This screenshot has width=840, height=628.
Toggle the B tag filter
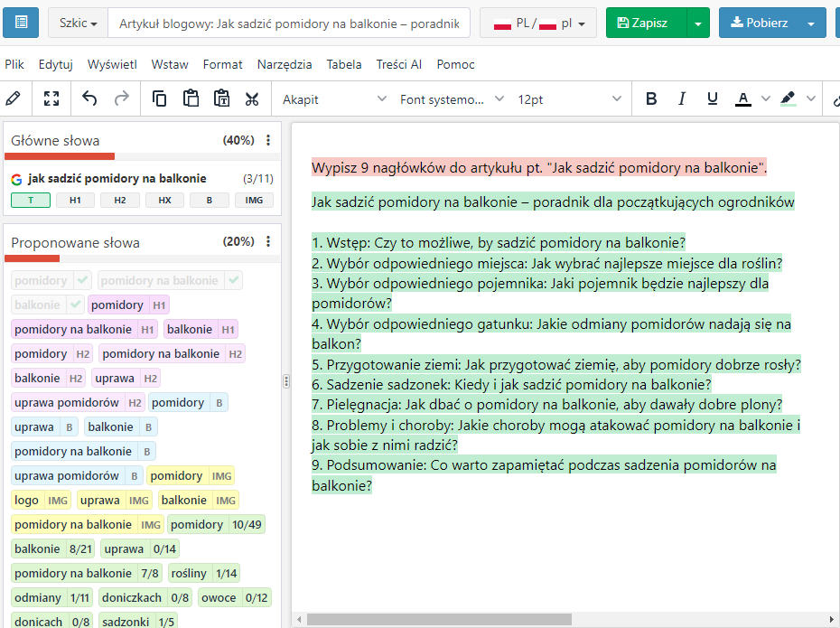[x=210, y=200]
